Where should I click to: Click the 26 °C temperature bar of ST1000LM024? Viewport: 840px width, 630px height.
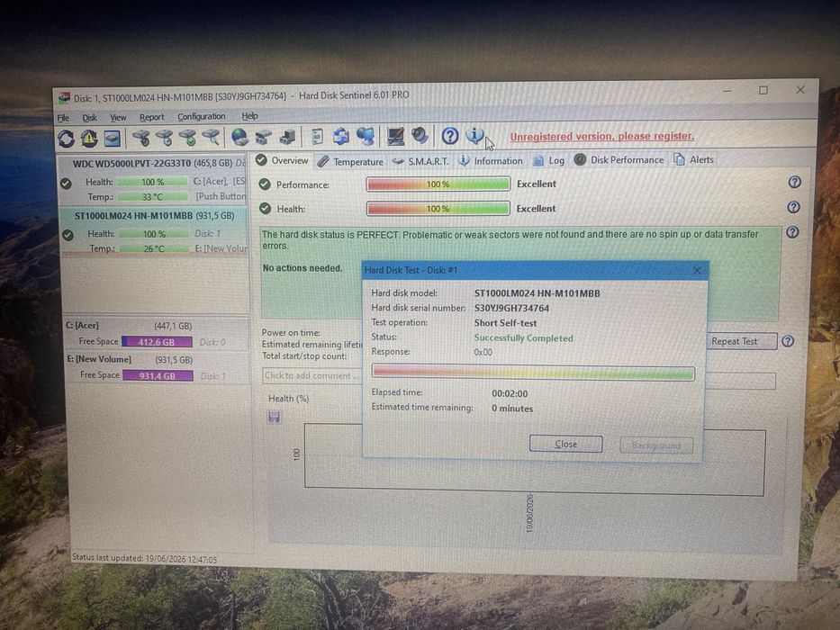click(x=154, y=248)
